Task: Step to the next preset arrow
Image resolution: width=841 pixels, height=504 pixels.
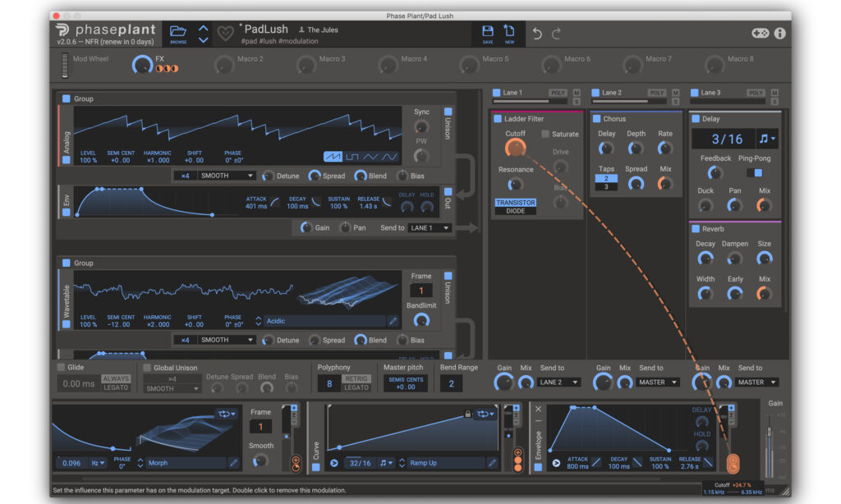Action: click(x=204, y=39)
